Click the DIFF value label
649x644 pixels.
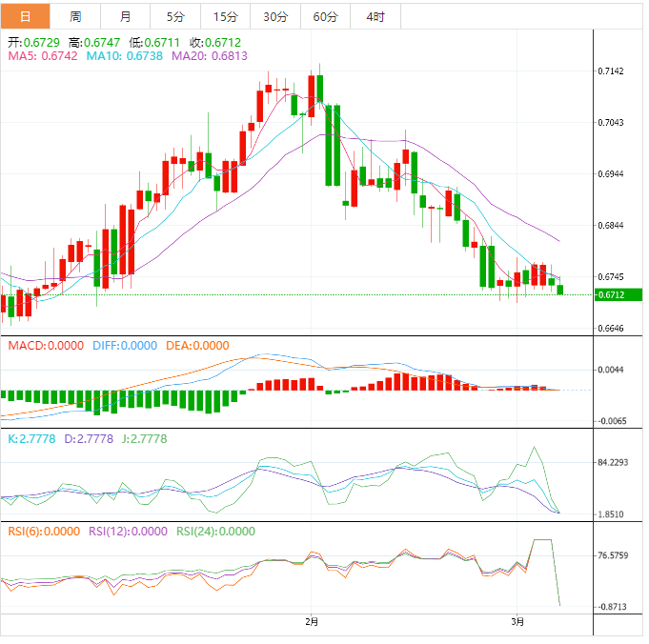(x=125, y=345)
